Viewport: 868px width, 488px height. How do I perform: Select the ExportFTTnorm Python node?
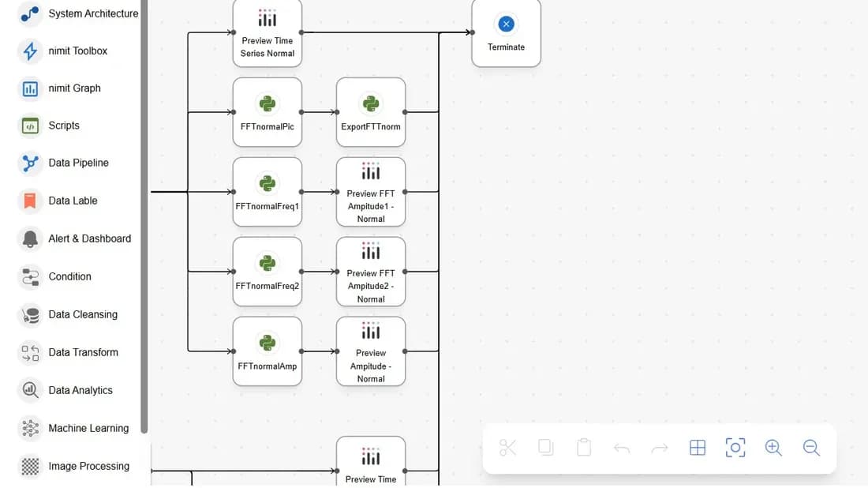point(371,112)
